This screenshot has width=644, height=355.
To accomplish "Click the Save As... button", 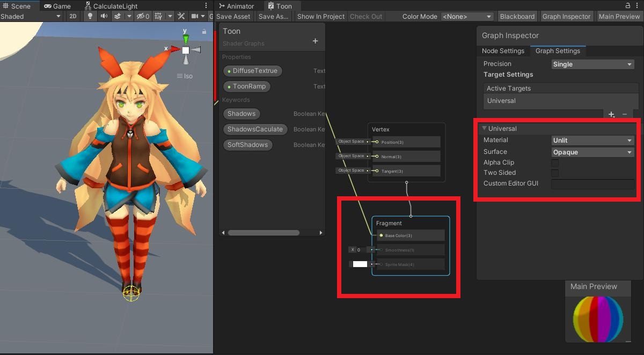I will 273,17.
